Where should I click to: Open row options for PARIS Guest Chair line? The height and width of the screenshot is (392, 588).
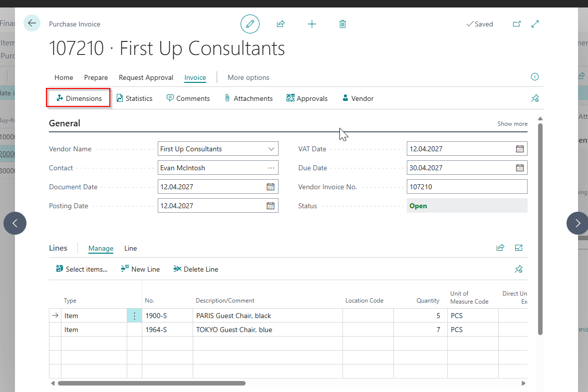pos(134,316)
